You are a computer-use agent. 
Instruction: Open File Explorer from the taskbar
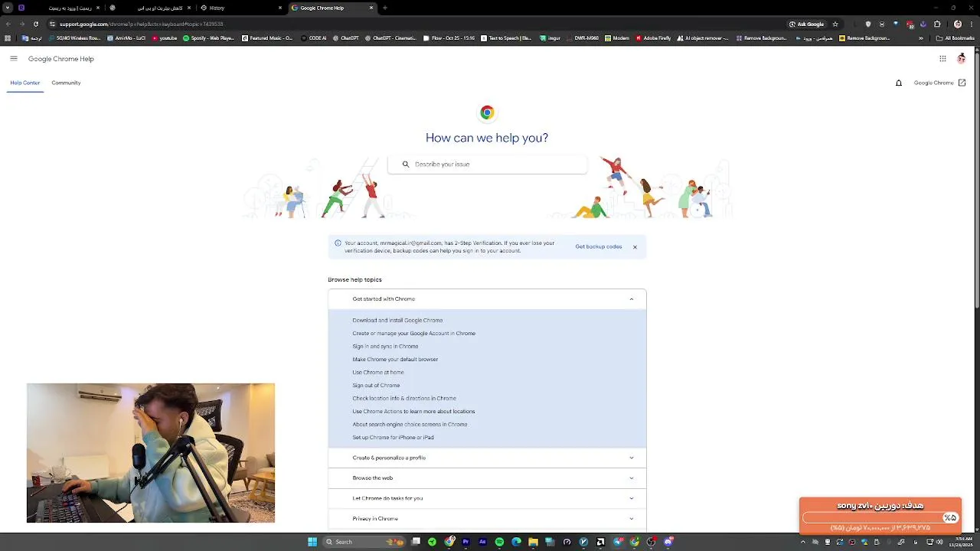pos(533,542)
